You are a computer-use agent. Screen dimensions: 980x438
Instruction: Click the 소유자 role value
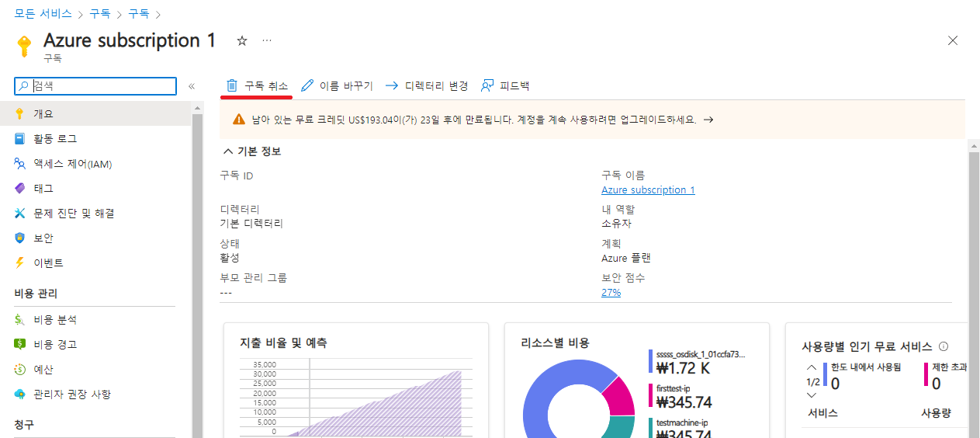(x=617, y=224)
